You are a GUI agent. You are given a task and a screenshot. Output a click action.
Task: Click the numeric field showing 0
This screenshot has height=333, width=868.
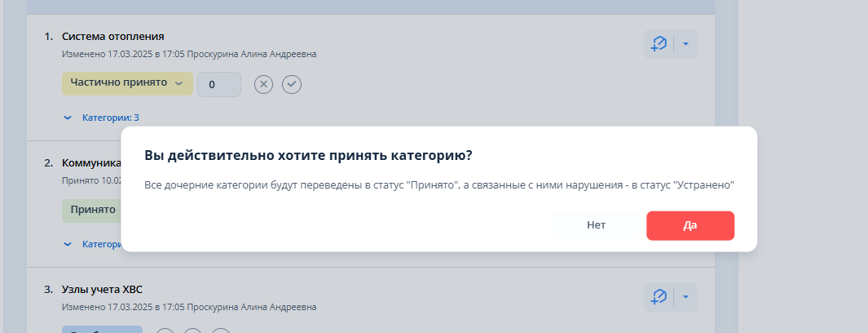click(x=218, y=84)
